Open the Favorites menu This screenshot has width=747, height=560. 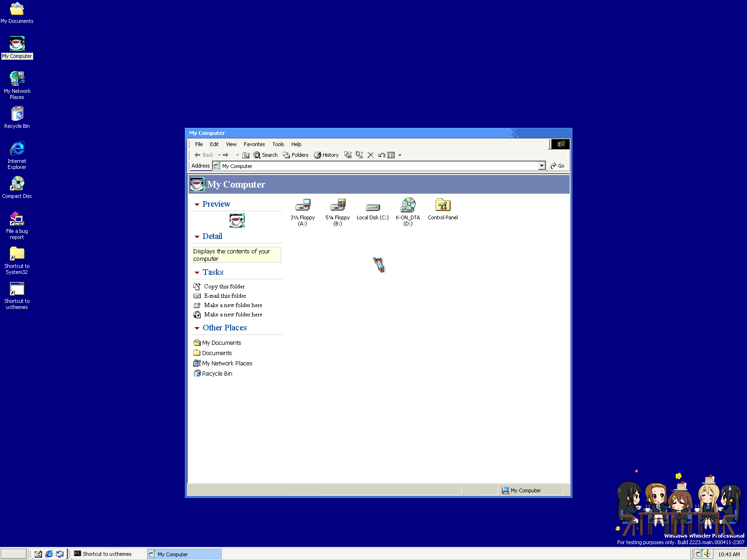pos(254,144)
